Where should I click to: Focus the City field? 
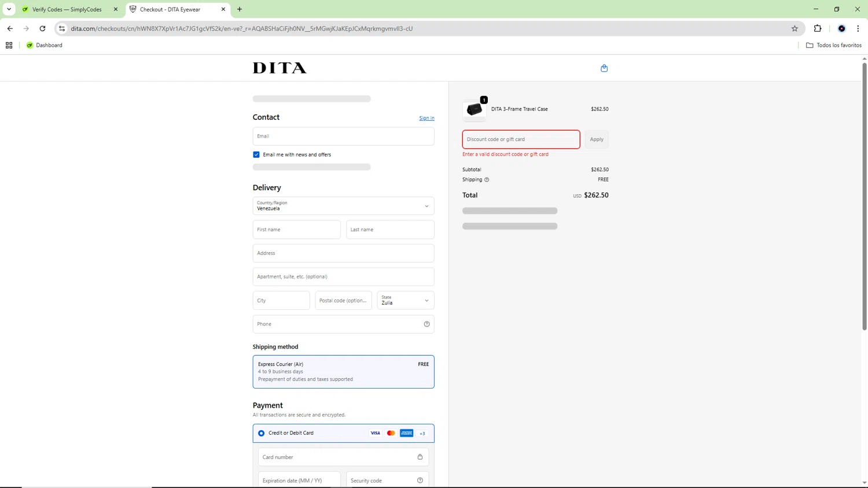[x=281, y=300]
